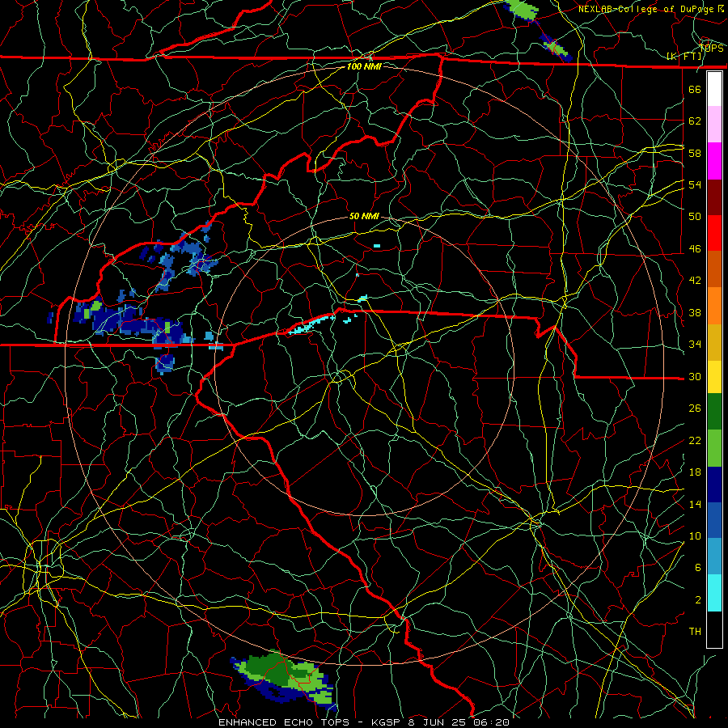Click the "66" scale value

pos(695,89)
